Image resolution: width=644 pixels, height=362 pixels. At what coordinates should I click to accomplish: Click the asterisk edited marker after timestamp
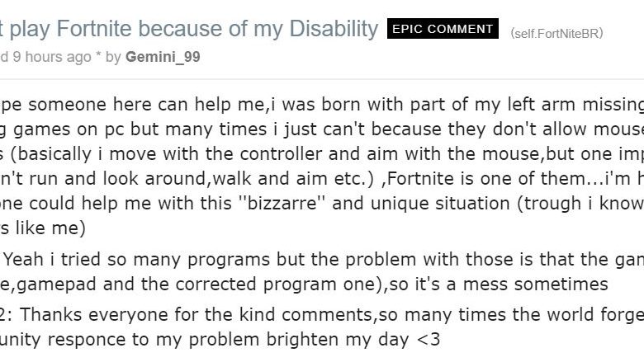click(x=98, y=55)
